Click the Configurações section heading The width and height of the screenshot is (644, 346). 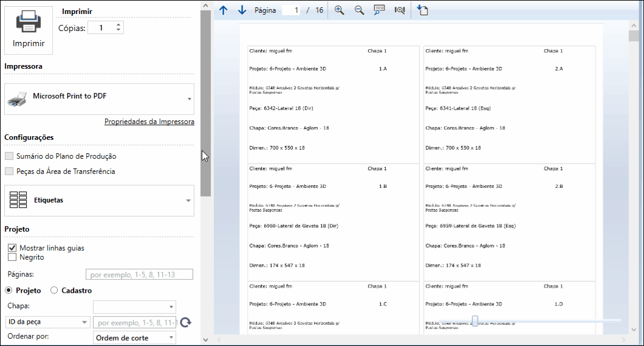coord(29,137)
